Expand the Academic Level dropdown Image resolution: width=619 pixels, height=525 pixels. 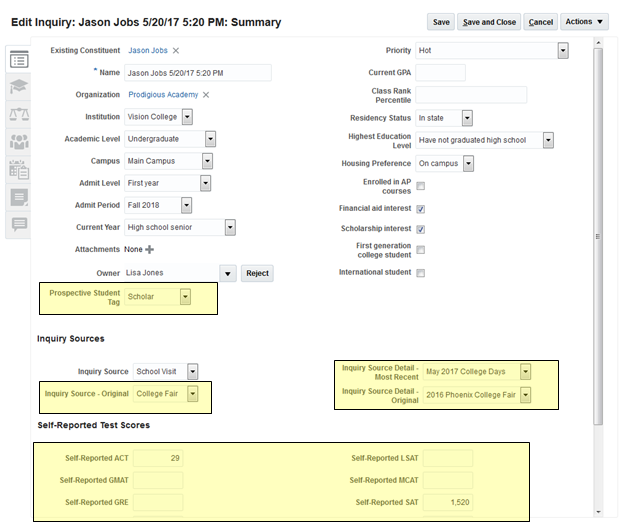click(x=210, y=139)
